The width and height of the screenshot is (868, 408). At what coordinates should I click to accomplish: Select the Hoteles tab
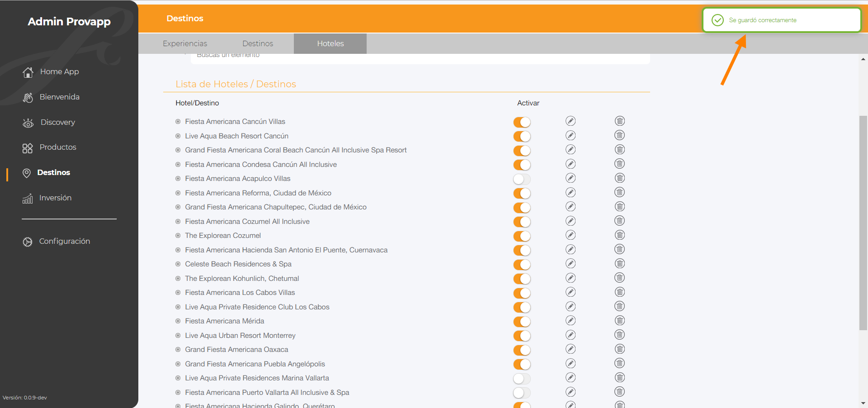(330, 43)
